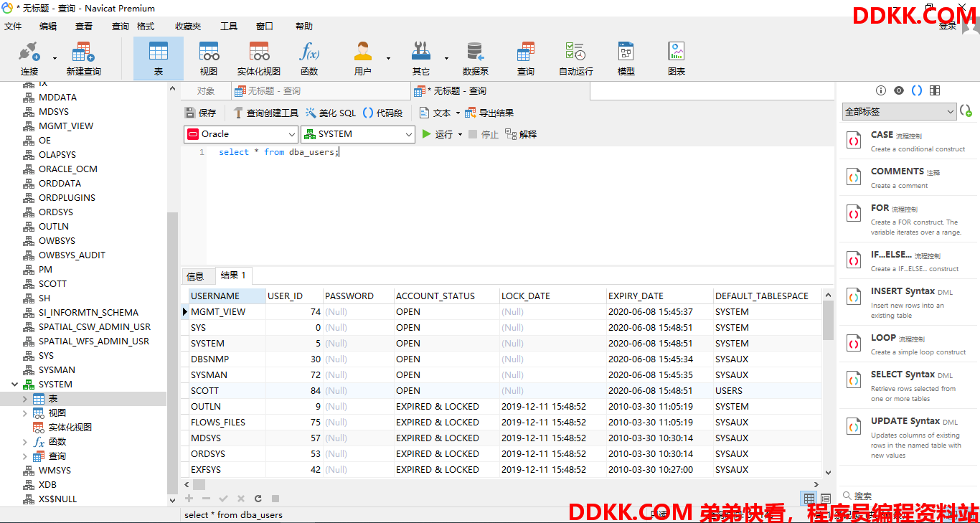
Task: Open the 查询创建工具 query builder
Action: click(x=265, y=113)
